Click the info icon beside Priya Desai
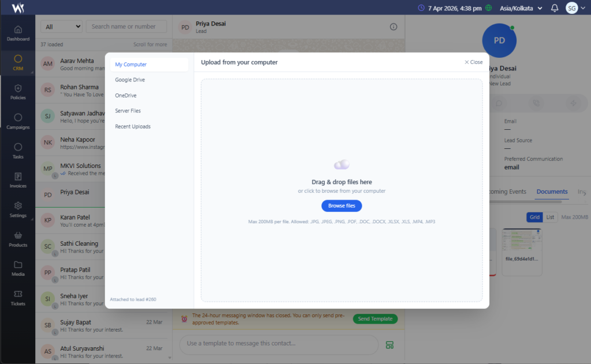The width and height of the screenshot is (591, 364). (x=394, y=27)
